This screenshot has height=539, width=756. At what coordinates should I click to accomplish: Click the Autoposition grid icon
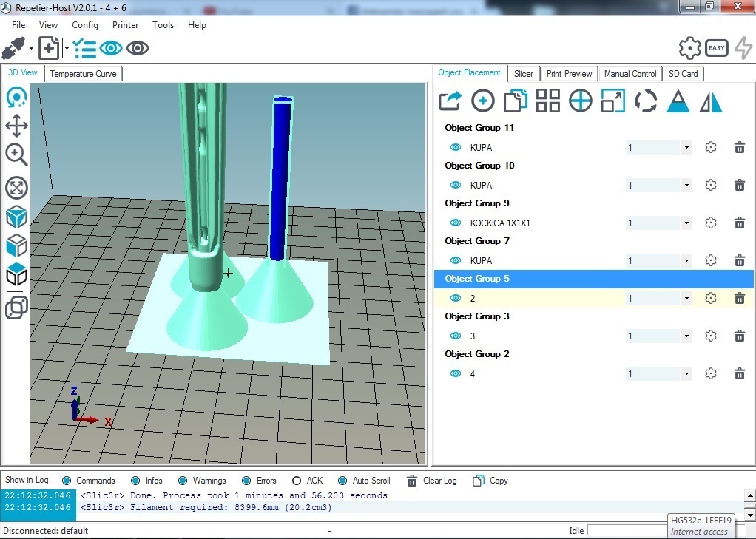(x=547, y=101)
